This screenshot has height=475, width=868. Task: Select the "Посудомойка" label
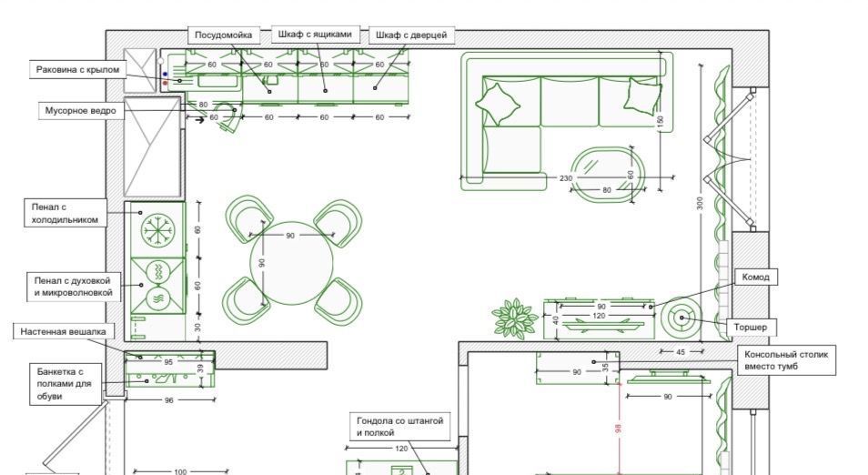click(x=223, y=35)
